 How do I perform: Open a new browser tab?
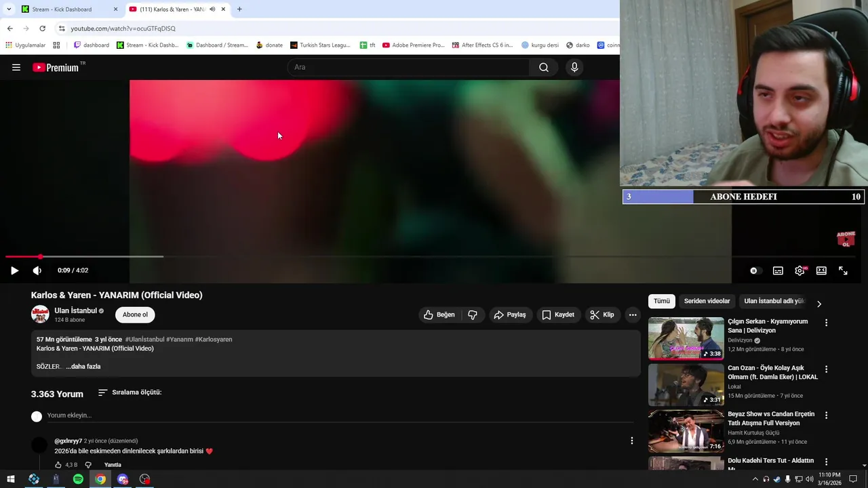pyautogui.click(x=239, y=9)
